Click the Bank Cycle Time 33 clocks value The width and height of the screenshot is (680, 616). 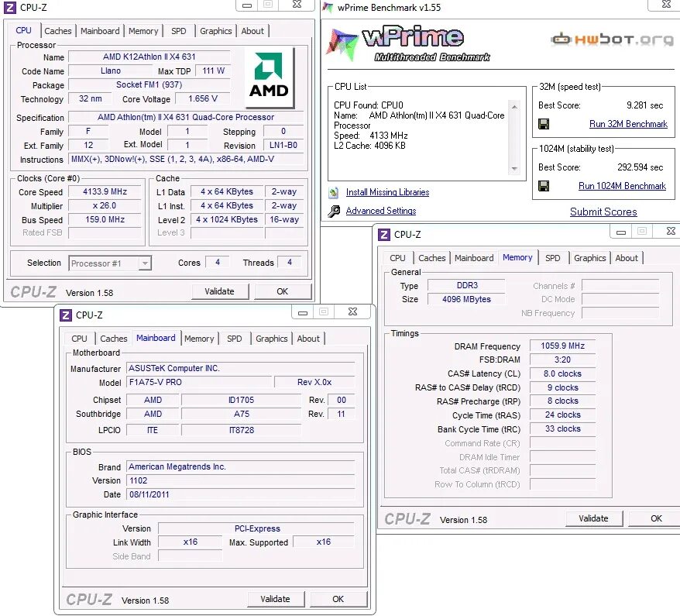pos(563,428)
